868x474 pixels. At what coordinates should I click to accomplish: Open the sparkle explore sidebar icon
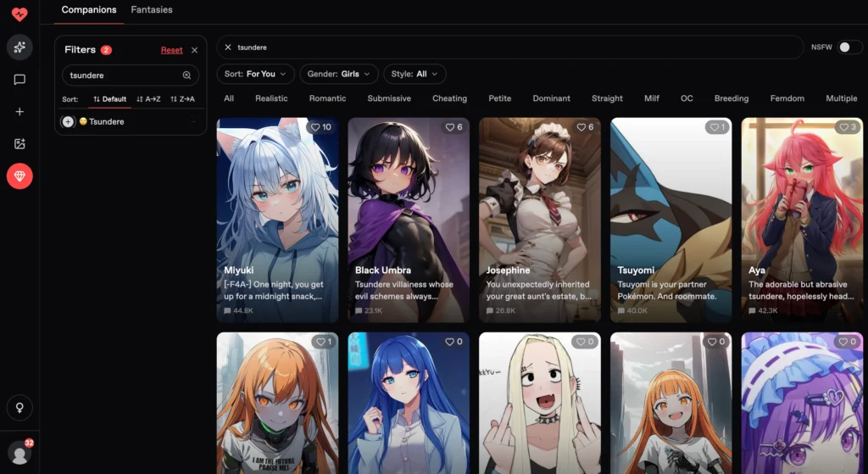(19, 47)
